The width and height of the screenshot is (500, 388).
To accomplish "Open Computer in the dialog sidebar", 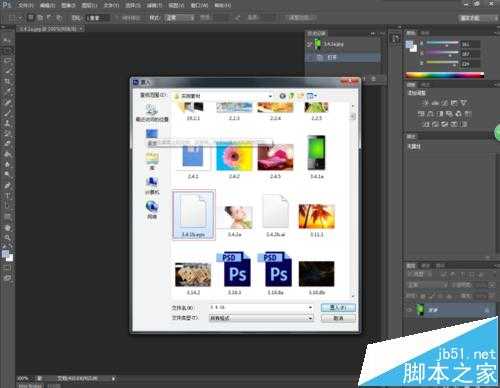I will click(152, 186).
